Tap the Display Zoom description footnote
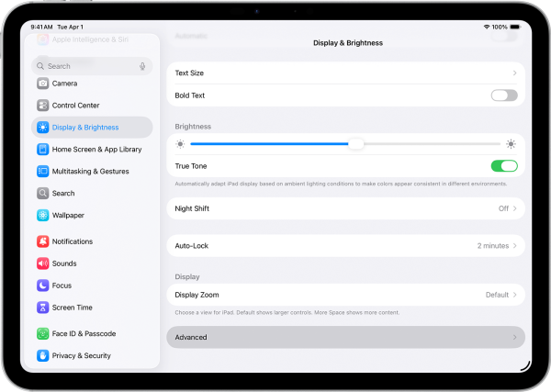Viewport: 551px width, 392px height. tap(287, 312)
